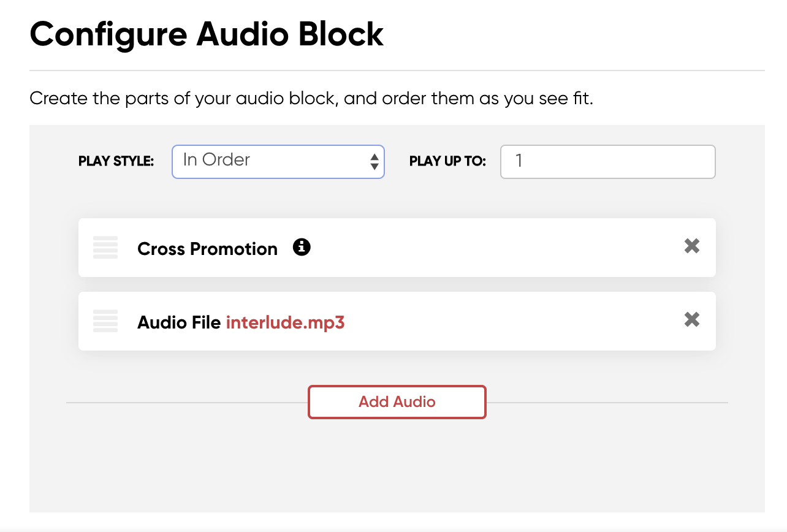Click the Play Style select arrows
787x532 pixels.
coord(374,162)
